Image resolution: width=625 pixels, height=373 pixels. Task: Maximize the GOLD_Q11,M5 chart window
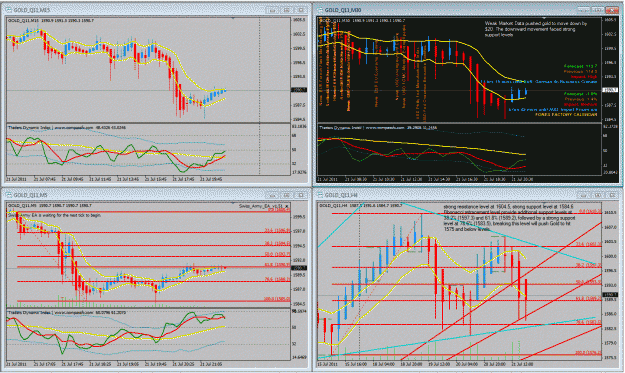[287, 195]
